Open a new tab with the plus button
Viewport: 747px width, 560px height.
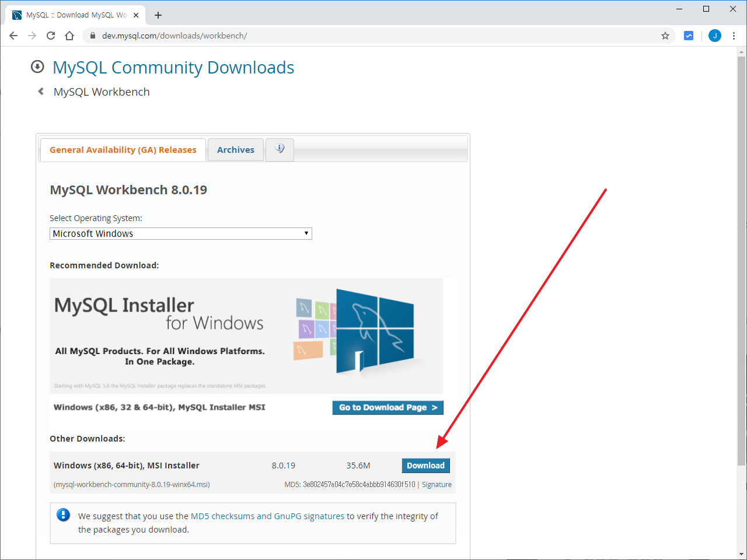(158, 15)
